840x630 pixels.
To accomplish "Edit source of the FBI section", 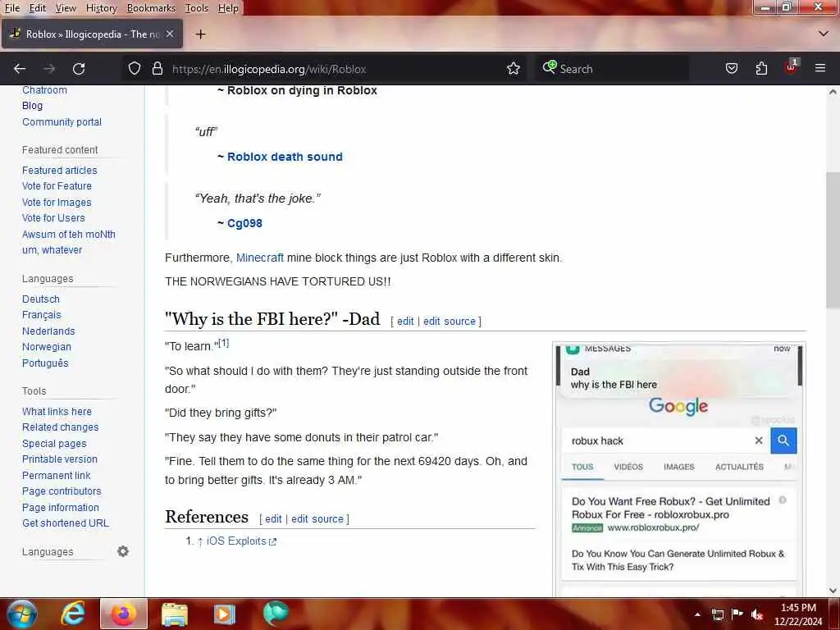I will (449, 322).
